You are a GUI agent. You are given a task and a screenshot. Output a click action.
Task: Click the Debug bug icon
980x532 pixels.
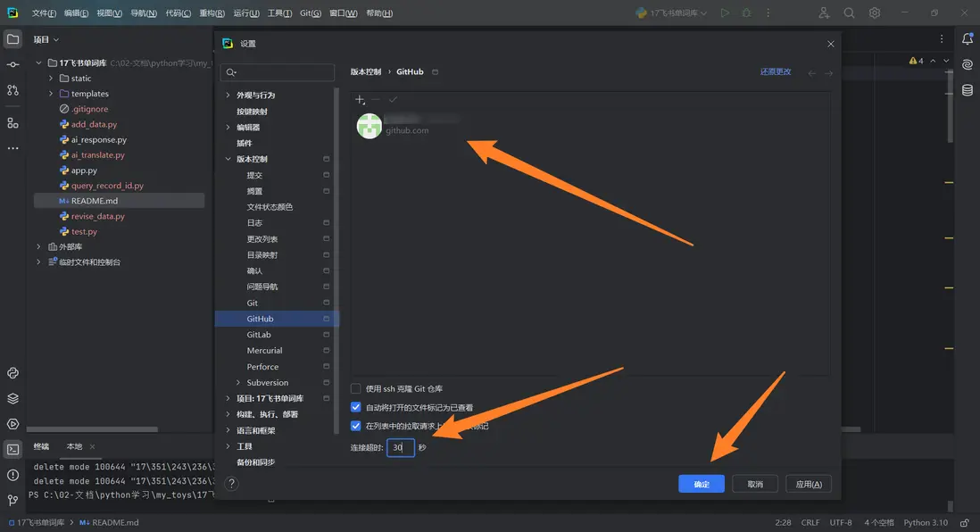click(x=746, y=12)
